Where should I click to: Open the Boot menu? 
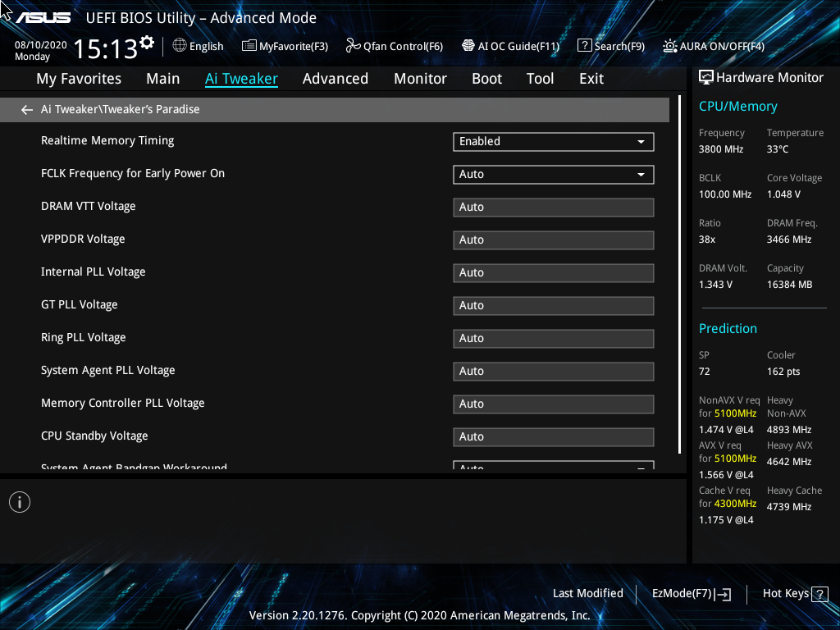click(486, 78)
